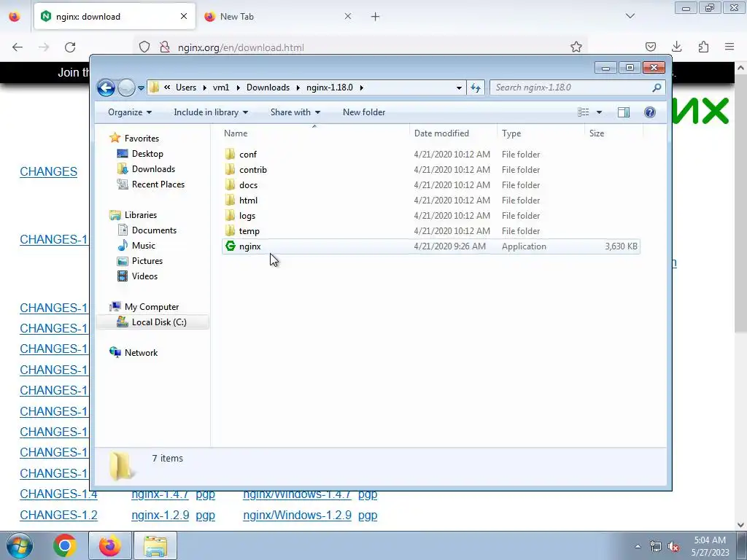Open CHANGES-1.2 link
The height and width of the screenshot is (560, 747).
58,516
